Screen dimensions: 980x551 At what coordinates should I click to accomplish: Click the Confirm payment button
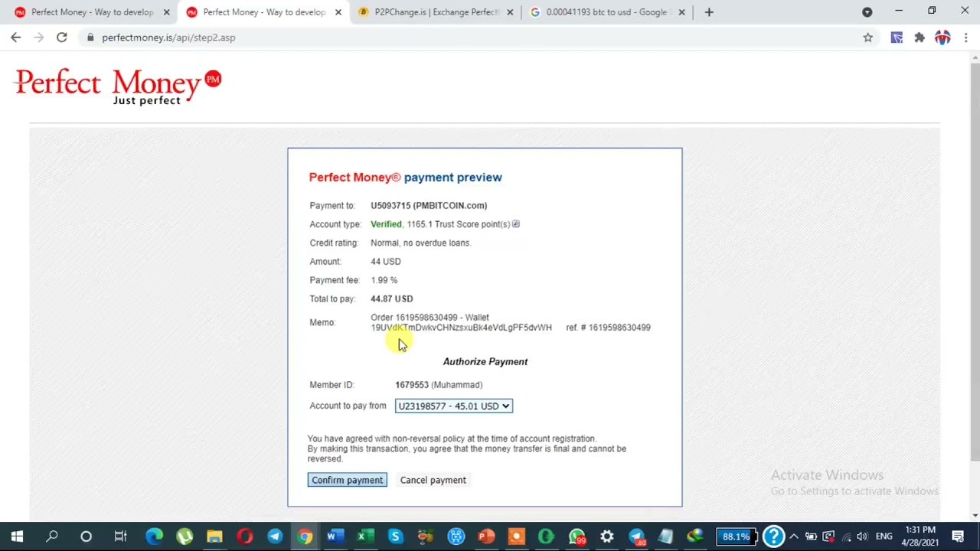[347, 480]
